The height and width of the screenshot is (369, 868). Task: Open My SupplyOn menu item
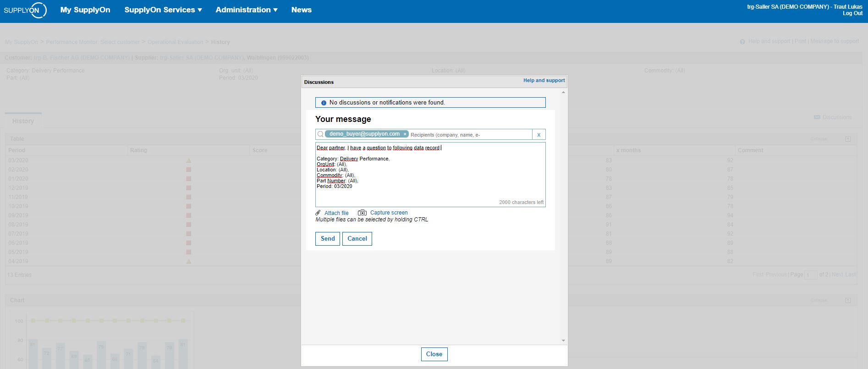(85, 10)
